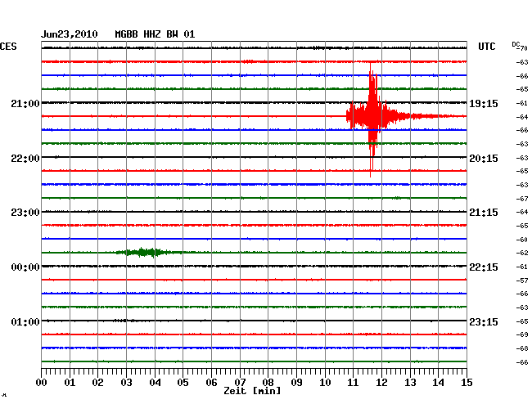Click the 02 minute axis tick label
The image size is (532, 404).
coord(97,382)
